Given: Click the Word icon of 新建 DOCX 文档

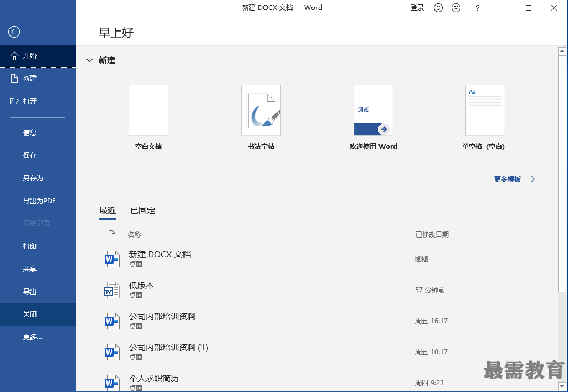Looking at the screenshot, I should click(112, 259).
